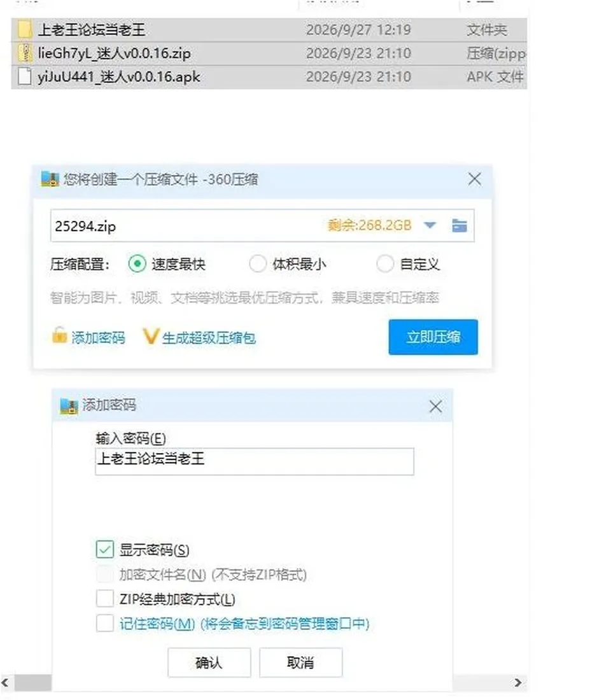Click the 文件夹 type cell
The width and height of the screenshot is (611, 700).
(487, 30)
